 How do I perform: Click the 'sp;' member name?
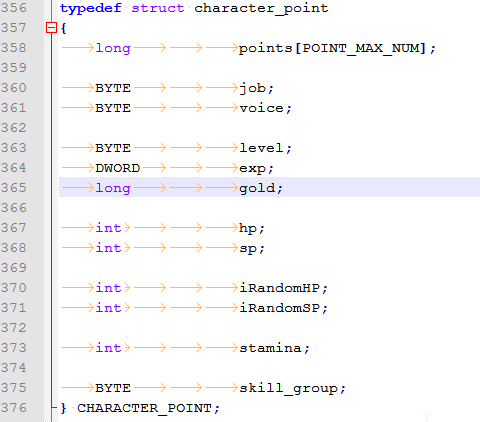252,249
